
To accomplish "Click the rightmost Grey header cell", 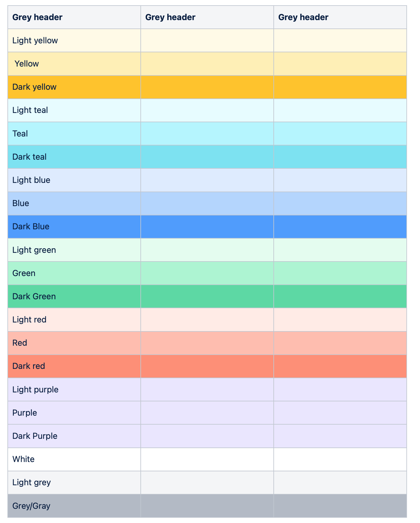I will pyautogui.click(x=340, y=17).
